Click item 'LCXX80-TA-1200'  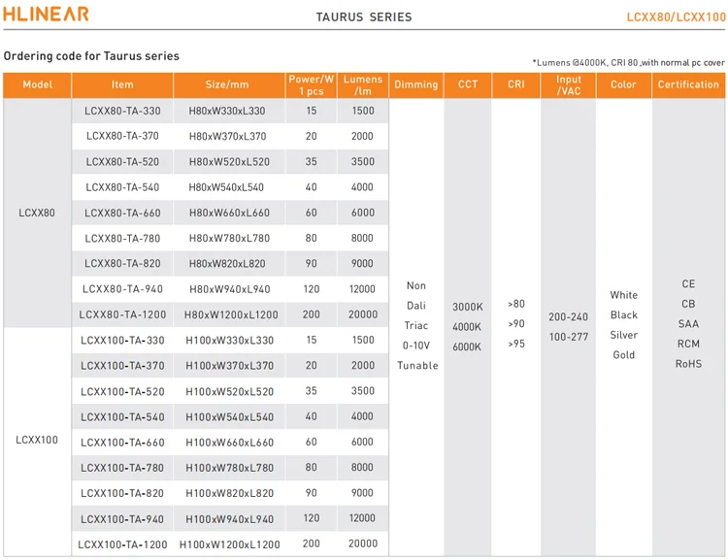point(122,314)
